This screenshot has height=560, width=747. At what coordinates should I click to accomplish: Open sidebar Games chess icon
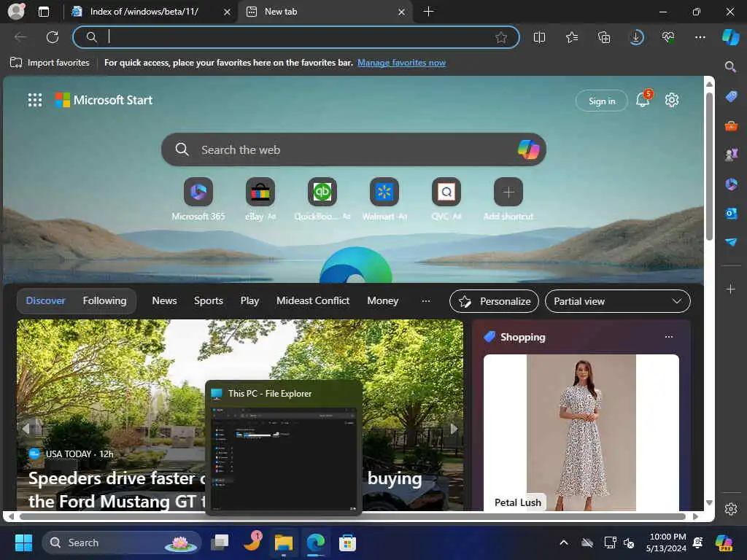(731, 155)
